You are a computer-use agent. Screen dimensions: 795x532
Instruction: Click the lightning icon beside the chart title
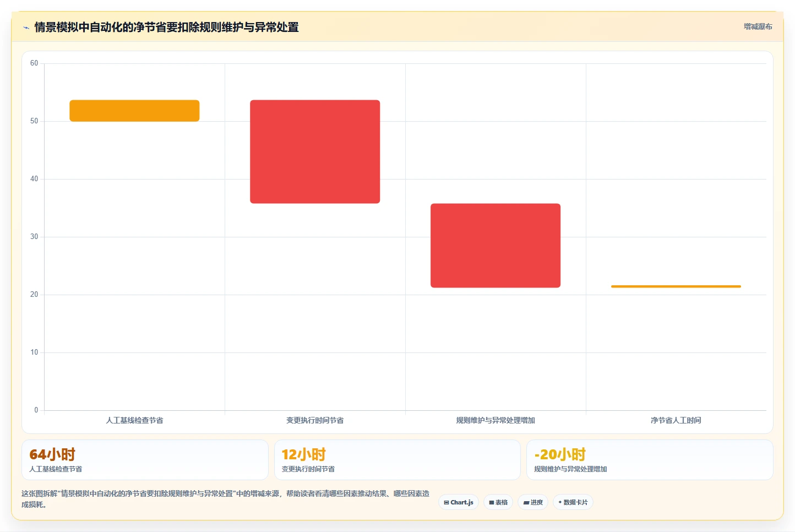26,28
